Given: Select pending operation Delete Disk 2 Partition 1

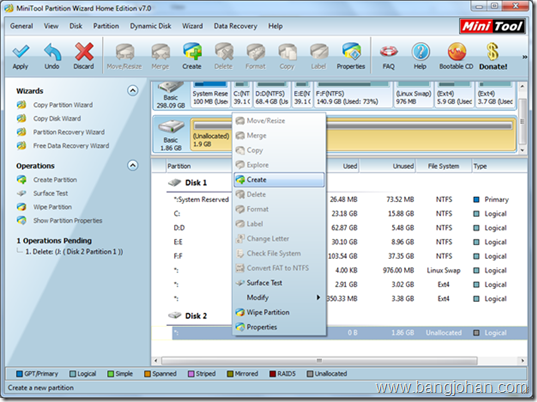Looking at the screenshot, I should (74, 252).
